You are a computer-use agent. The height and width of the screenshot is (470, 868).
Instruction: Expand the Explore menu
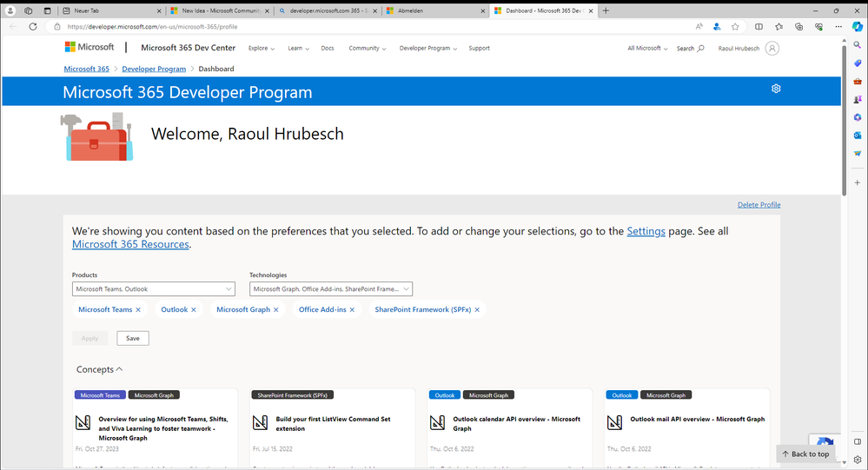click(262, 48)
